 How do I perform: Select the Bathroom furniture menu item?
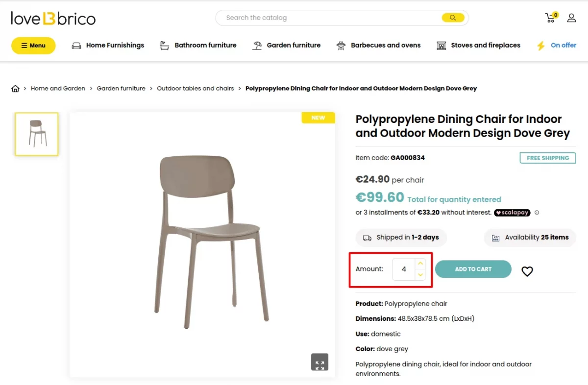(205, 45)
